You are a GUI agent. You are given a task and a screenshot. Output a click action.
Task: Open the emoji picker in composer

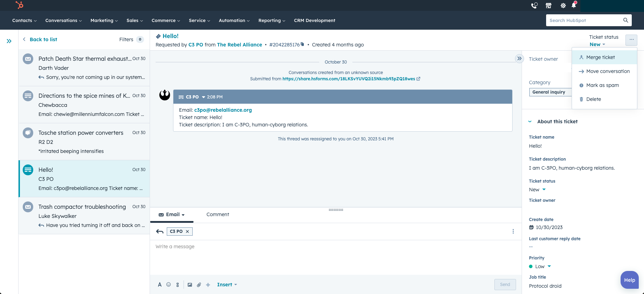click(x=169, y=285)
